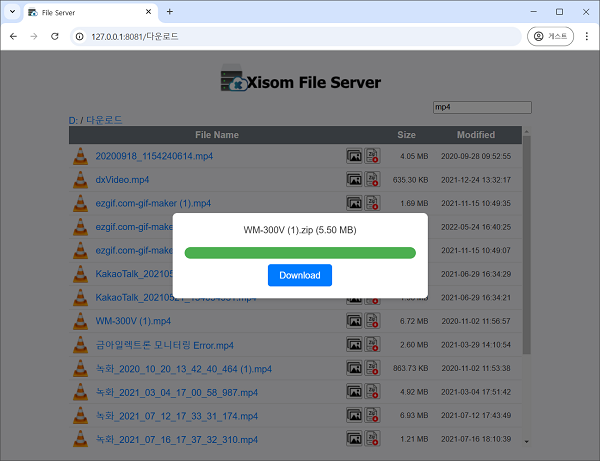Sort by Size column header
600x461 pixels.
(x=406, y=135)
